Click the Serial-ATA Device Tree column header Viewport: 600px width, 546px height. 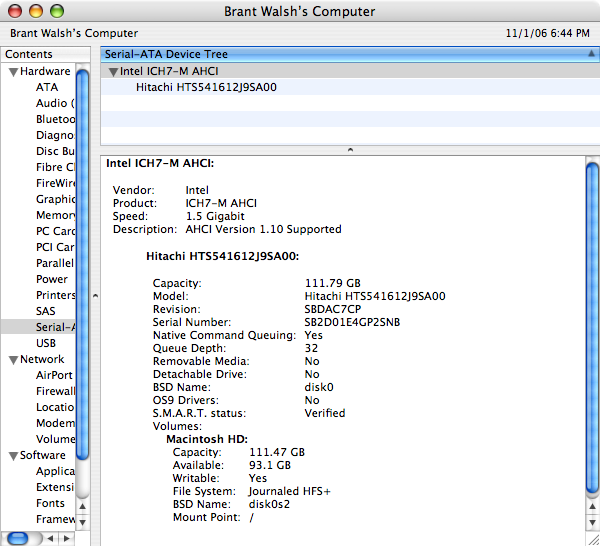tap(350, 54)
